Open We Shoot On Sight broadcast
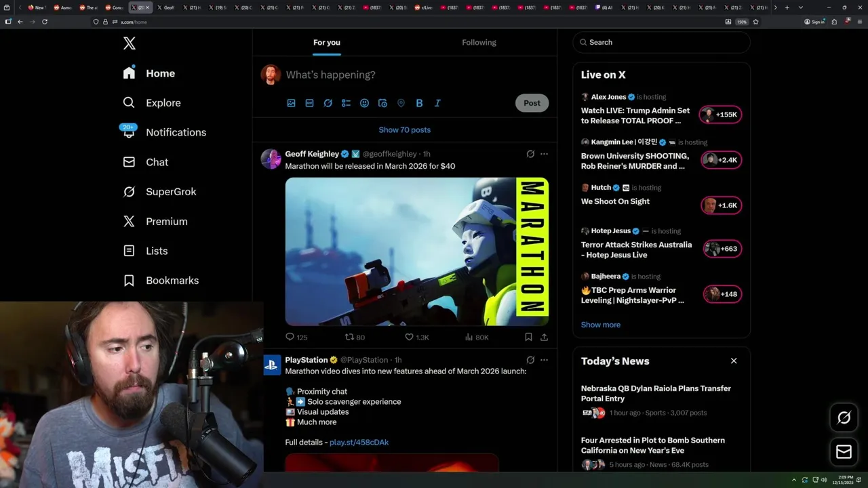Viewport: 868px width, 488px height. coord(615,201)
